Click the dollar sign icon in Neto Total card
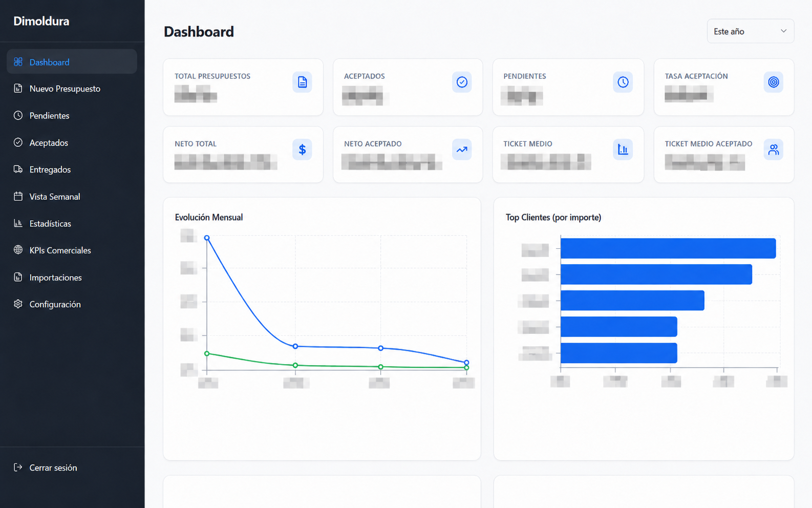 pyautogui.click(x=302, y=150)
